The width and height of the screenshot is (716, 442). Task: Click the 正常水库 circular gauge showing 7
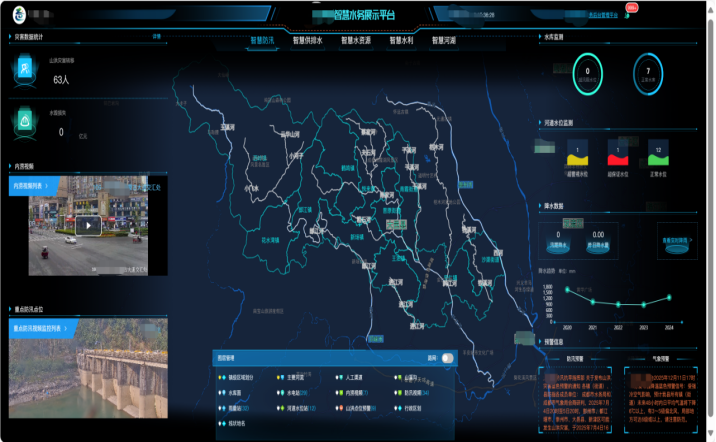pyautogui.click(x=648, y=73)
